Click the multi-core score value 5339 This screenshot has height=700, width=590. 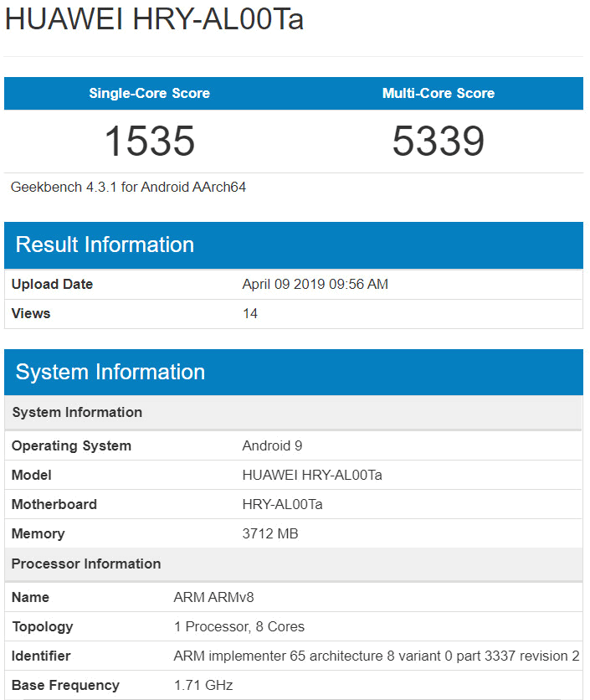click(439, 141)
